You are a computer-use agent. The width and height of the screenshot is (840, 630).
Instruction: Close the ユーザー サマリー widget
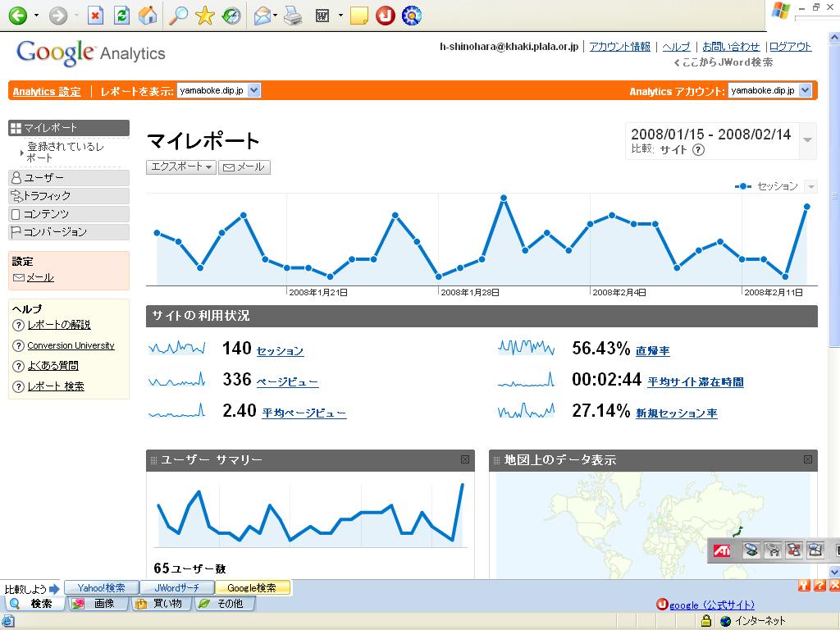(x=465, y=460)
